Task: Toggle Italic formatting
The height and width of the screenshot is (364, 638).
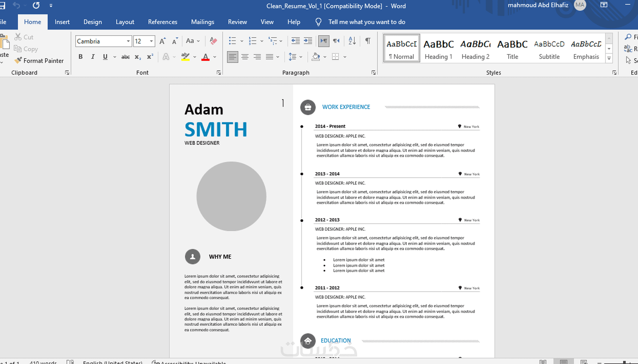Action: (x=93, y=57)
